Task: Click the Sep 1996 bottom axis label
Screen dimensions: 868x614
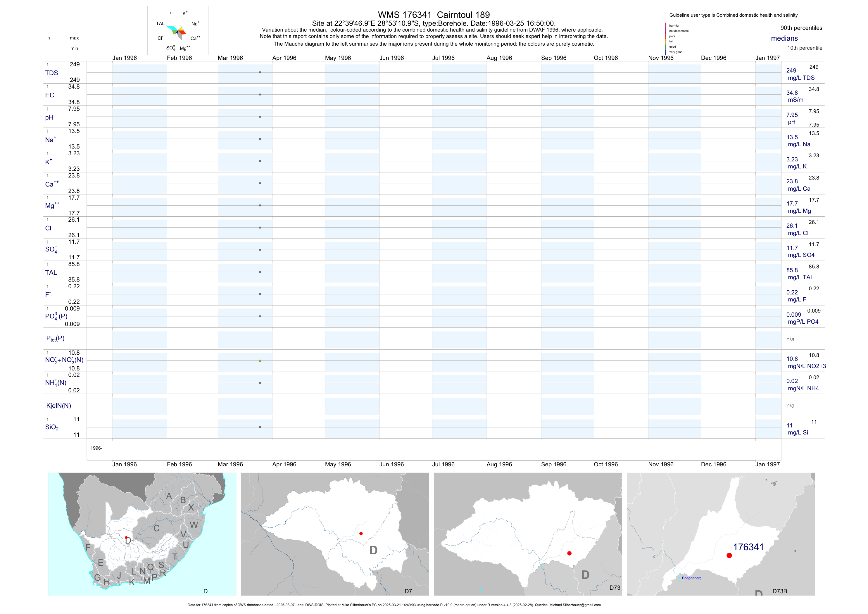Action: pos(553,464)
